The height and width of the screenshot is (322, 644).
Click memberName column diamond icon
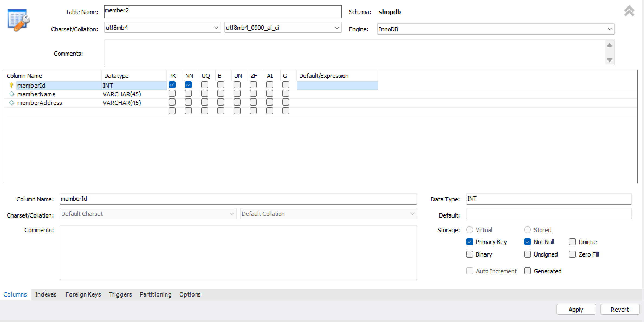click(12, 94)
